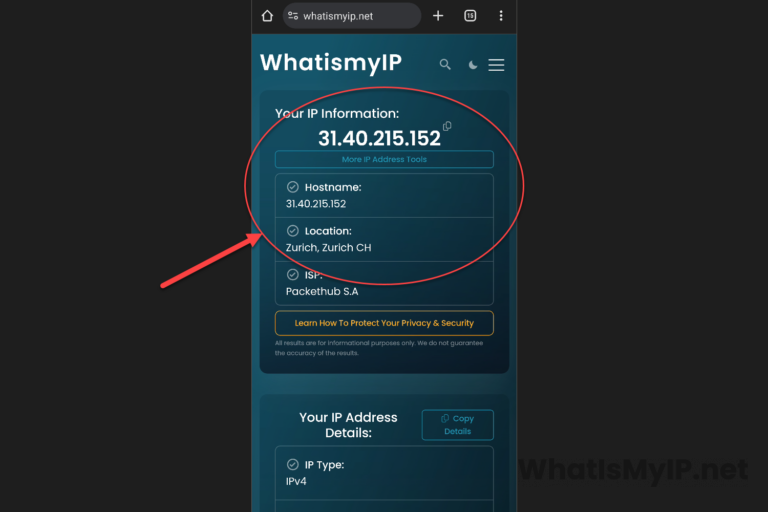
Task: Open a new browser tab
Action: 438,16
